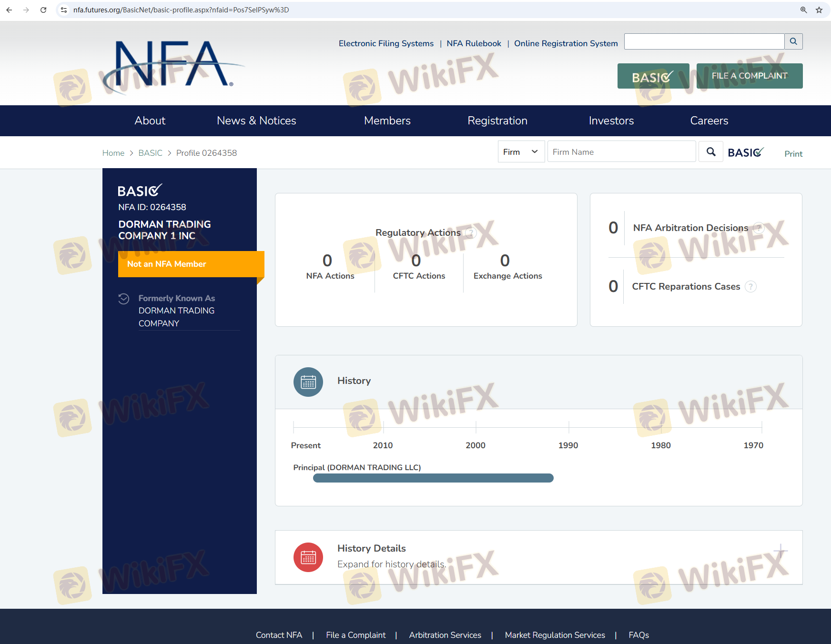Click the Principal DORMAN TRADING LLC timeline bar
This screenshot has width=831, height=644.
[433, 478]
